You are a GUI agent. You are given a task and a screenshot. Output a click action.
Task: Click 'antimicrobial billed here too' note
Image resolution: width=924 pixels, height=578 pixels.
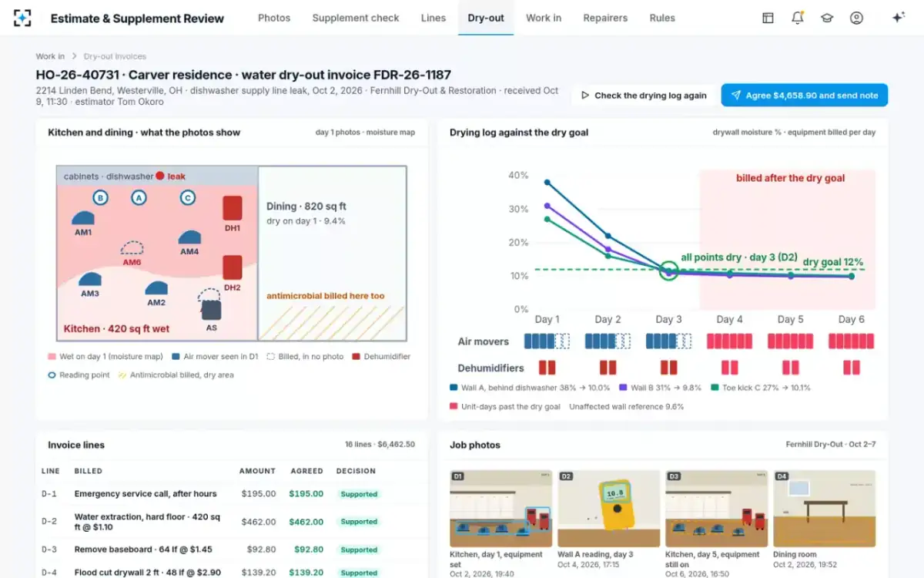click(325, 296)
